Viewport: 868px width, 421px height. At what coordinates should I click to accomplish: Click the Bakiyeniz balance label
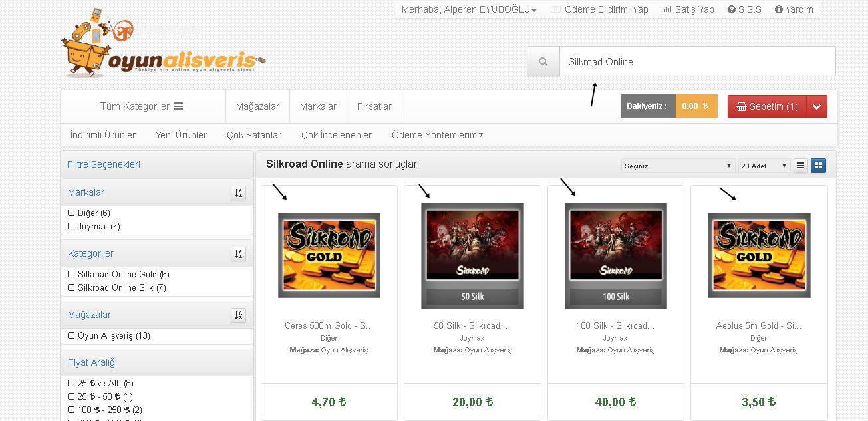point(648,106)
